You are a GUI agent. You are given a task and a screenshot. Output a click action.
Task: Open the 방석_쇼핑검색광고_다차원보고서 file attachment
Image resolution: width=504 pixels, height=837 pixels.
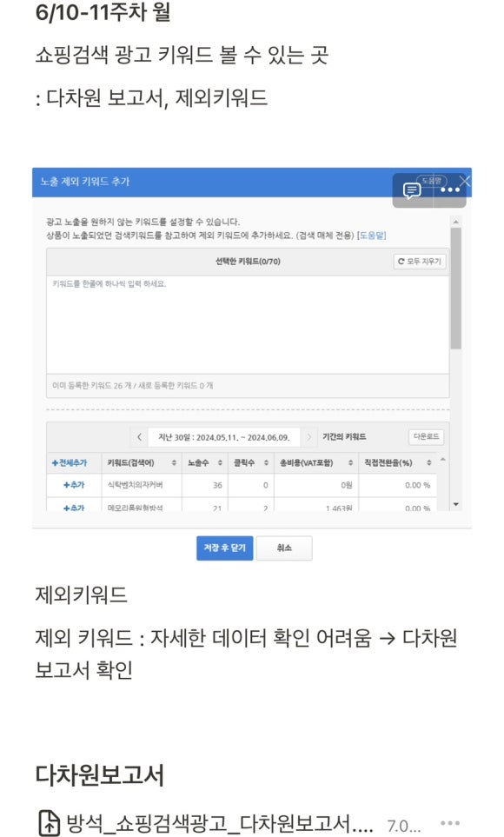click(219, 824)
